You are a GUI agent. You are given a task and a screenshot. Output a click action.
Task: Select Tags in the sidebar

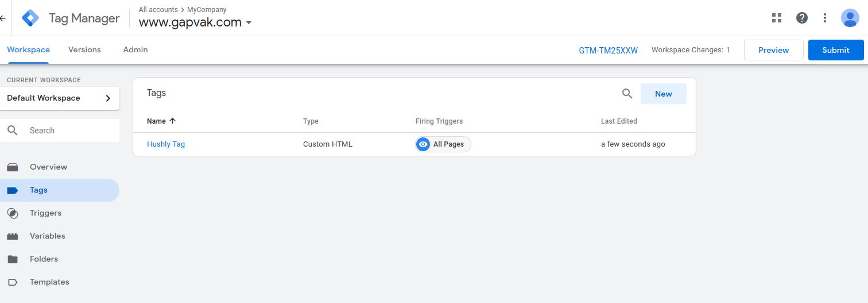coord(60,190)
